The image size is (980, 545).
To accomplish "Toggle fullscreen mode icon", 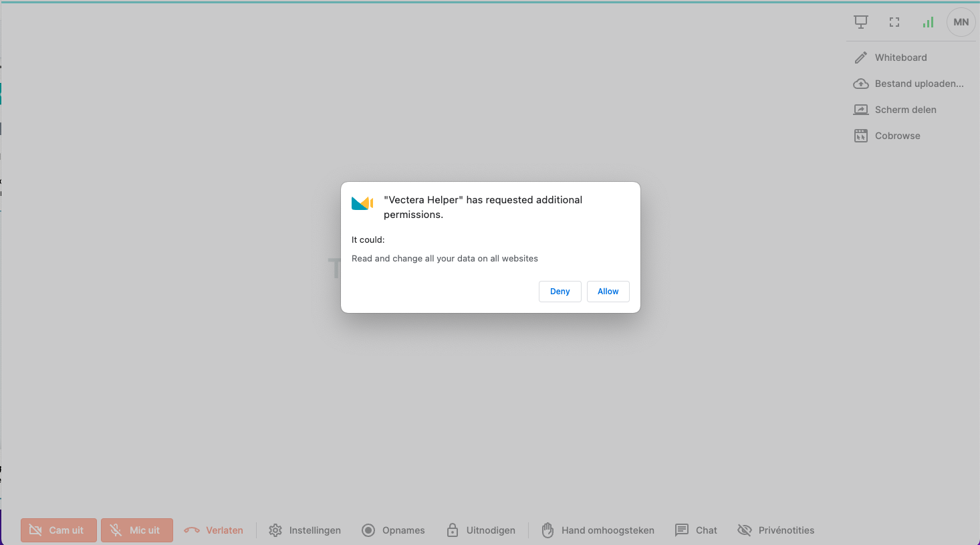I will click(x=894, y=22).
